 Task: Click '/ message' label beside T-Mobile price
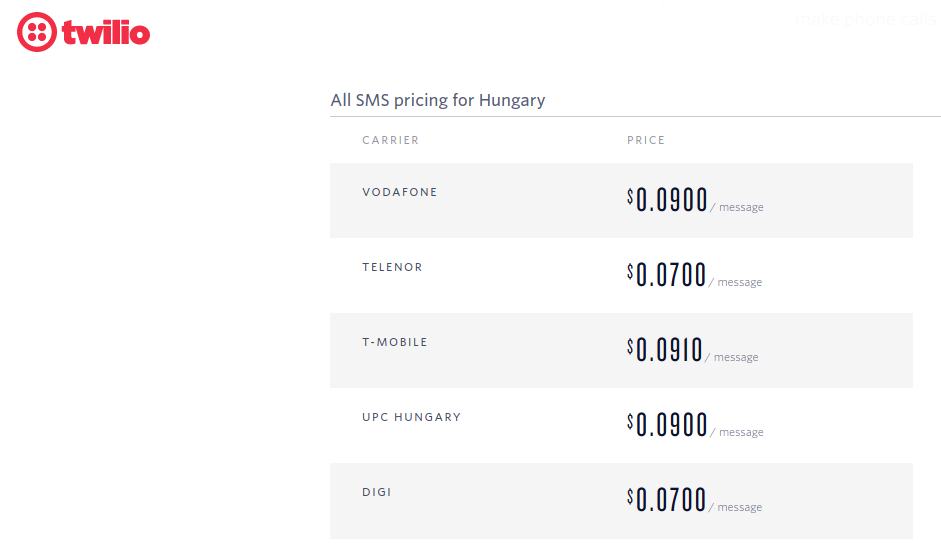pos(732,357)
